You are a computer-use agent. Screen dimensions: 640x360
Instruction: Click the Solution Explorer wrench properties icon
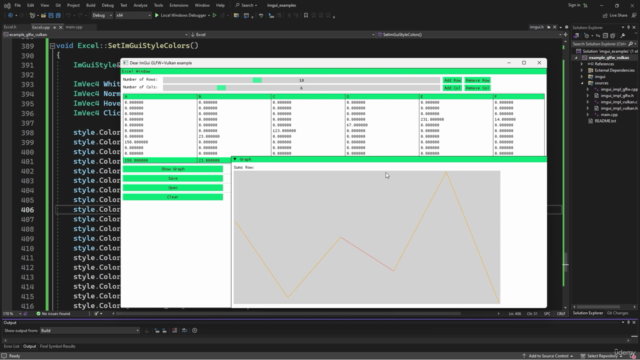[622, 36]
